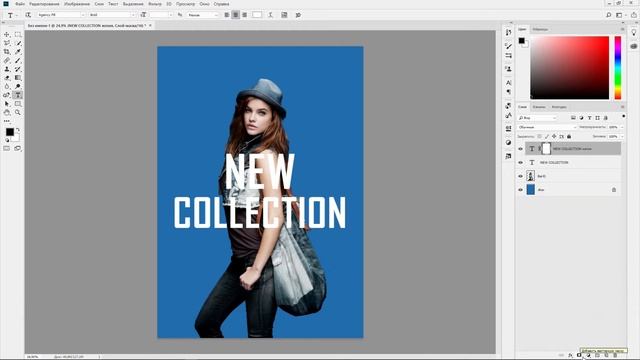The width and height of the screenshot is (640, 360).
Task: Select the Rectangular Marquee tool
Action: [x=18, y=35]
